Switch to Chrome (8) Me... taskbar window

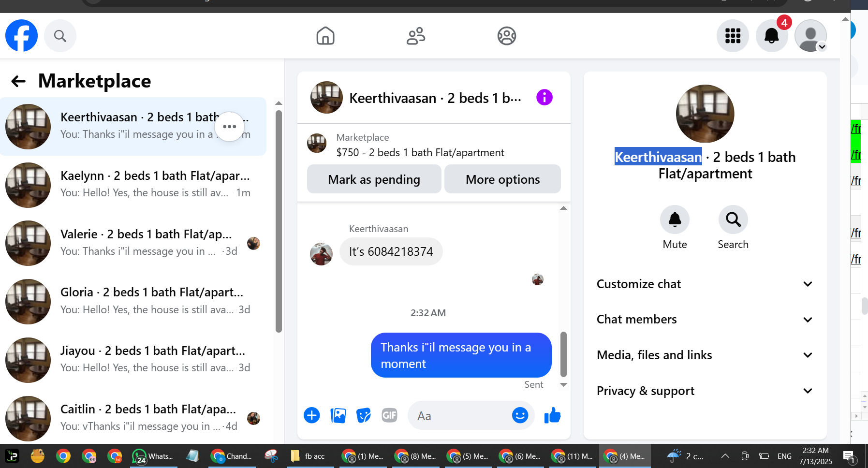point(415,456)
